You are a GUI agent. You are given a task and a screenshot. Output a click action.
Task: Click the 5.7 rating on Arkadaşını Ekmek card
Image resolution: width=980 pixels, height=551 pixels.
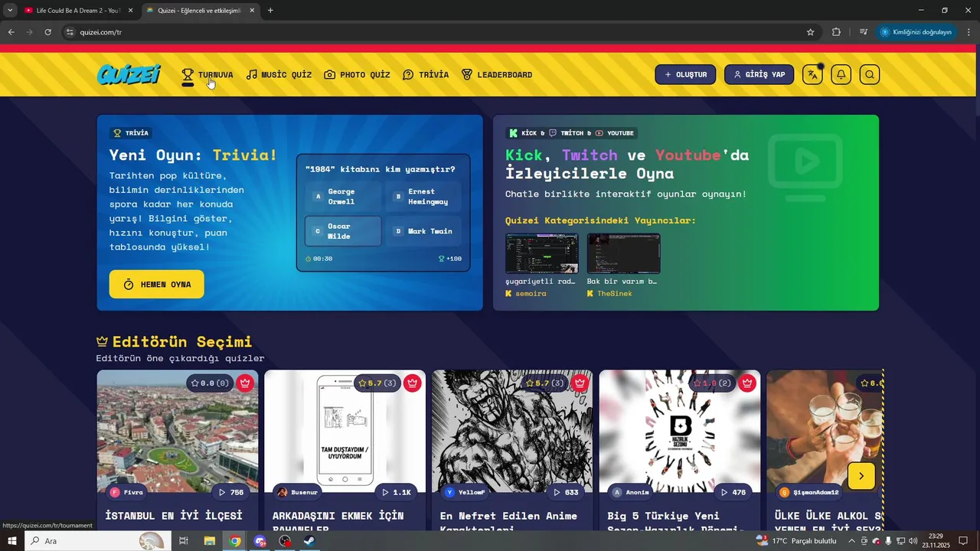[x=377, y=383]
